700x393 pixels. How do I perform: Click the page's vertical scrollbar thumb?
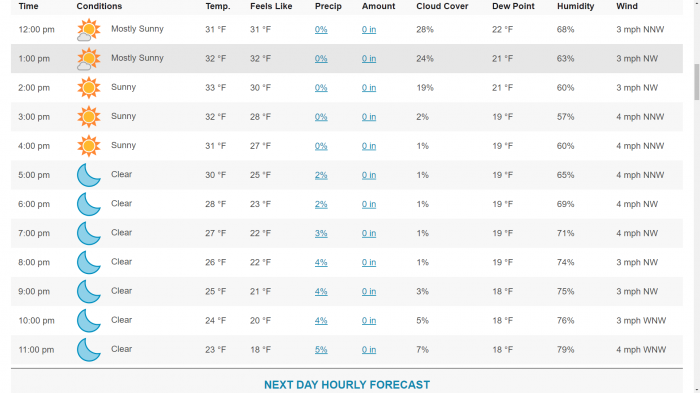click(x=696, y=82)
